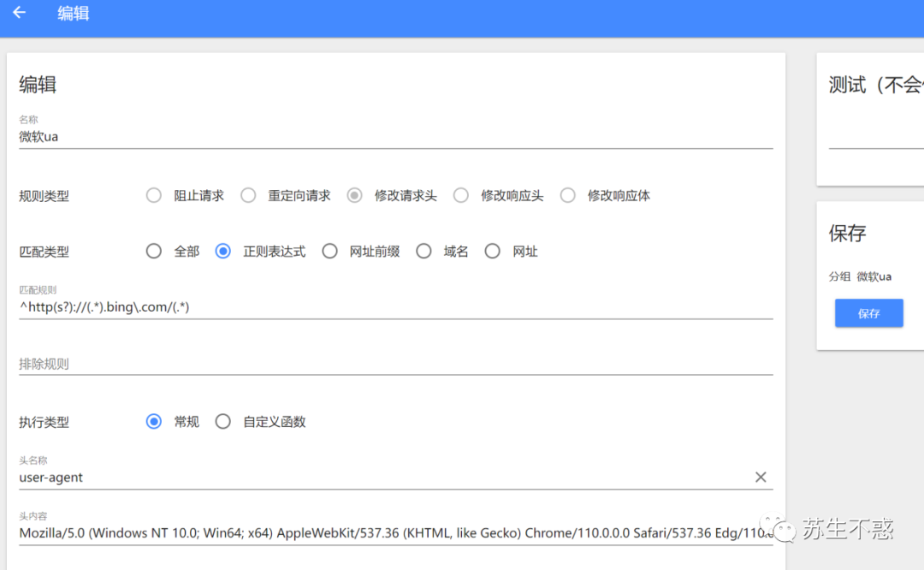Select 修改响应头 rule type
The width and height of the screenshot is (924, 570).
click(x=461, y=196)
